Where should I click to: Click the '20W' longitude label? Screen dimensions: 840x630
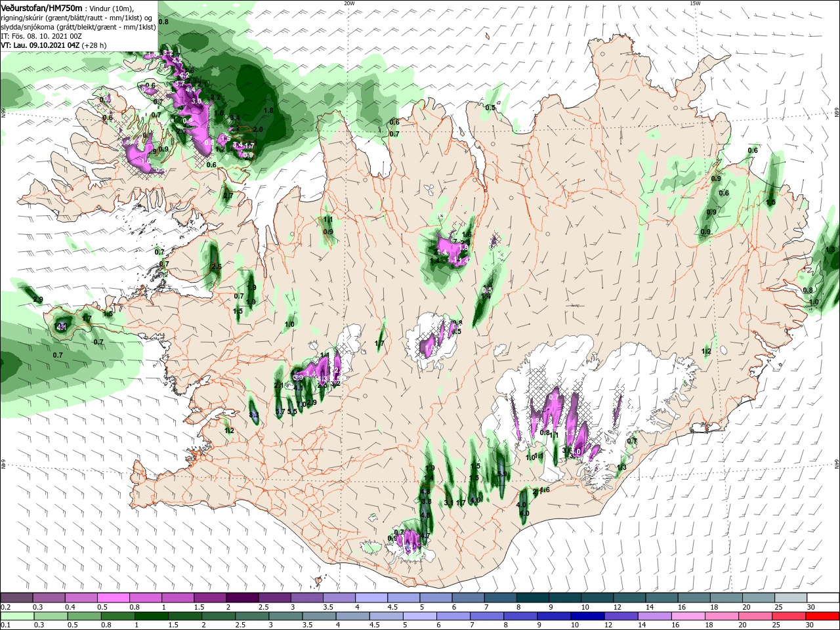click(x=349, y=3)
